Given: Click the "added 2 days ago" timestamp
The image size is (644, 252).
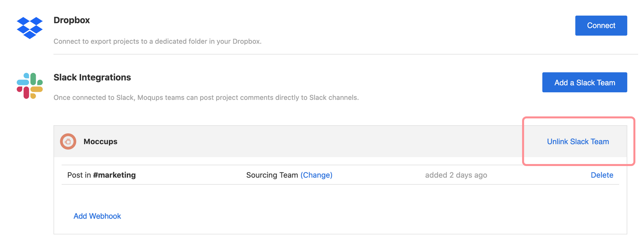Looking at the screenshot, I should 456,175.
